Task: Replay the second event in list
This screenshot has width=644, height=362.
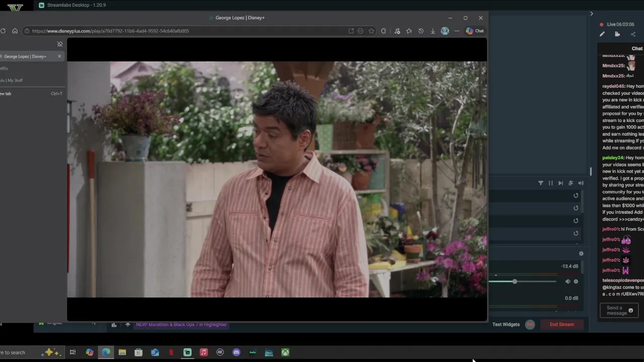Action: pyautogui.click(x=576, y=208)
